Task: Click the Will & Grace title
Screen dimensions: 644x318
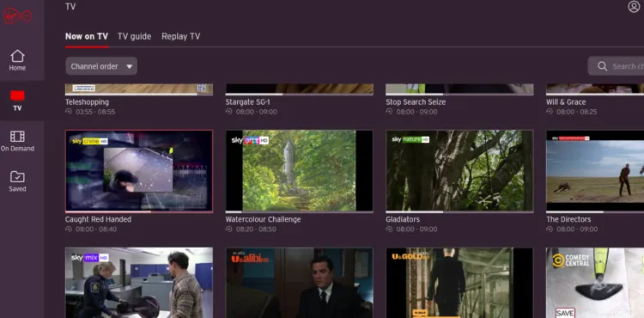Action: pyautogui.click(x=566, y=102)
